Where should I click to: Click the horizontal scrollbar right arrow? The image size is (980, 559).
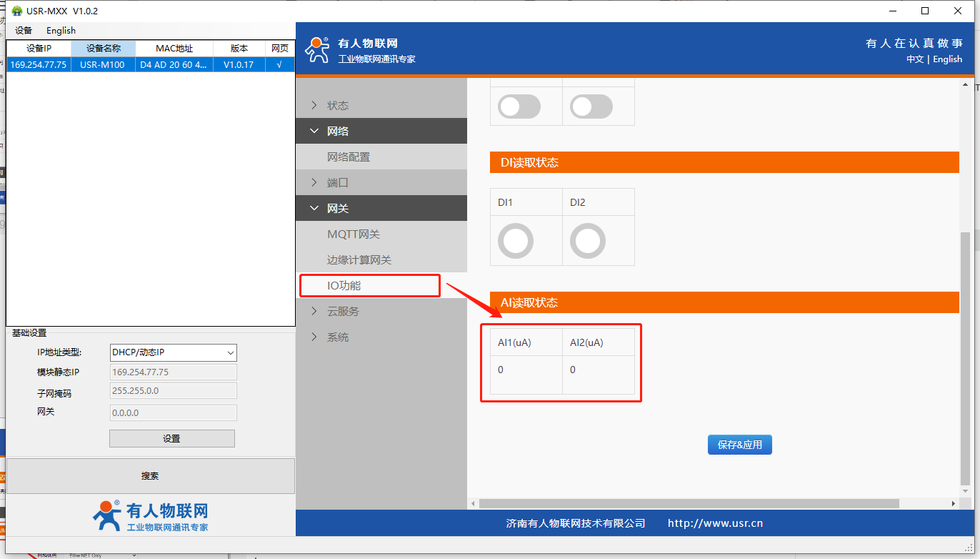coord(954,504)
